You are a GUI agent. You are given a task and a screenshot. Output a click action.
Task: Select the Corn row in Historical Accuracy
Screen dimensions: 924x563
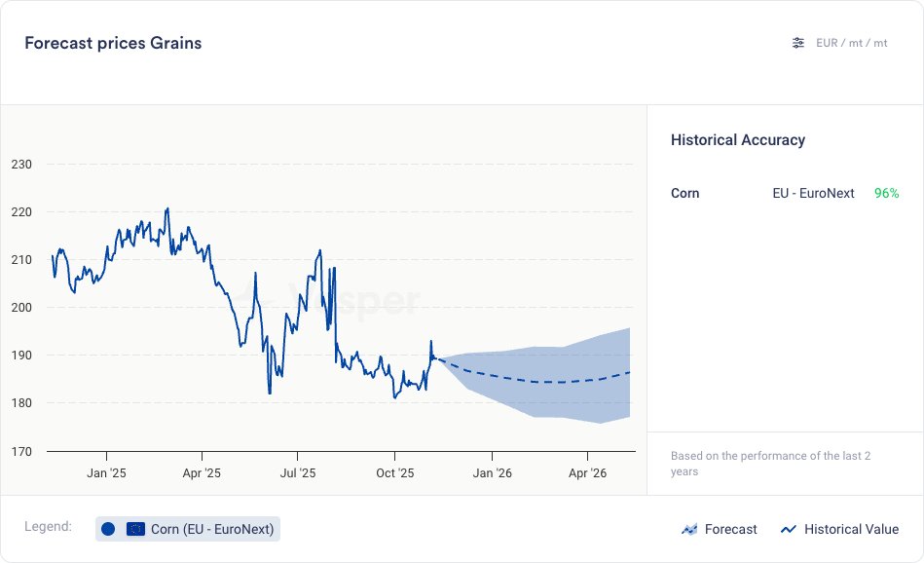tap(685, 193)
